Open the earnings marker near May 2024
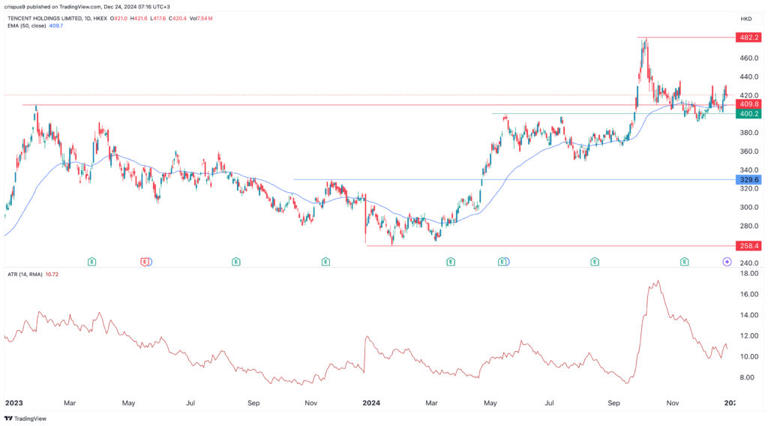768x426 pixels. pyautogui.click(x=503, y=261)
